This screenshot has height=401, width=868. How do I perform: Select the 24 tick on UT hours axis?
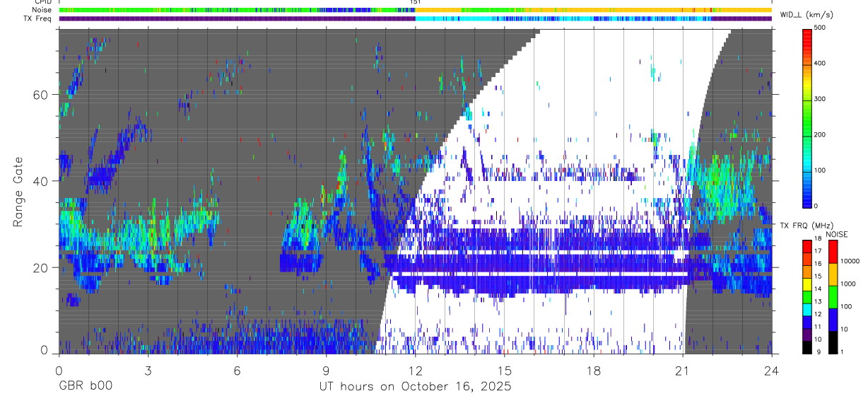click(x=771, y=371)
